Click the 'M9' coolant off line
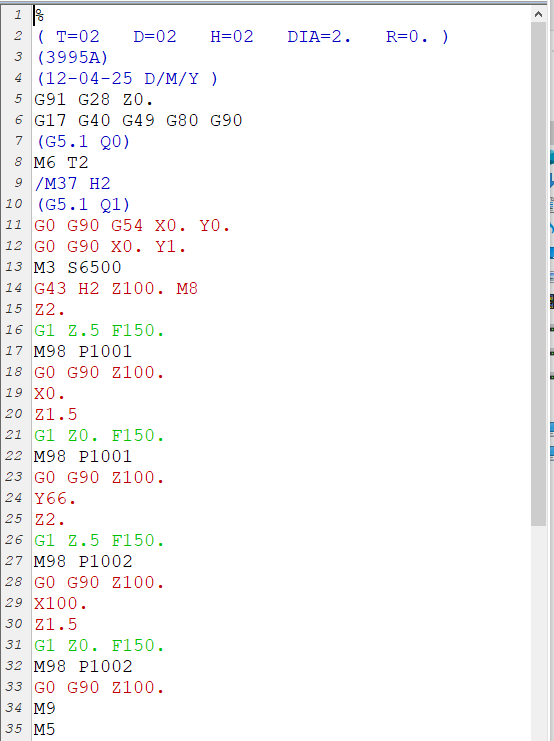The image size is (554, 741). pos(45,708)
